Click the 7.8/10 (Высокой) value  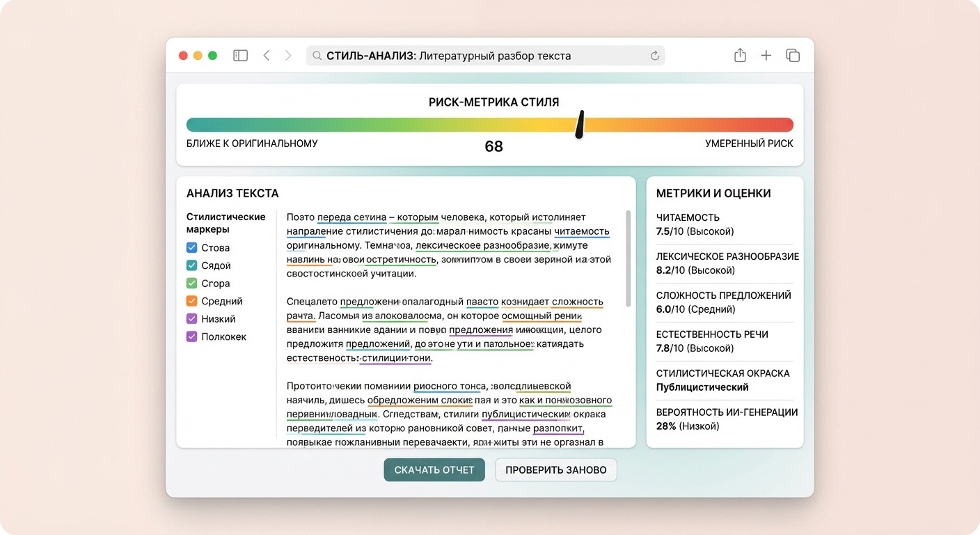(x=695, y=348)
